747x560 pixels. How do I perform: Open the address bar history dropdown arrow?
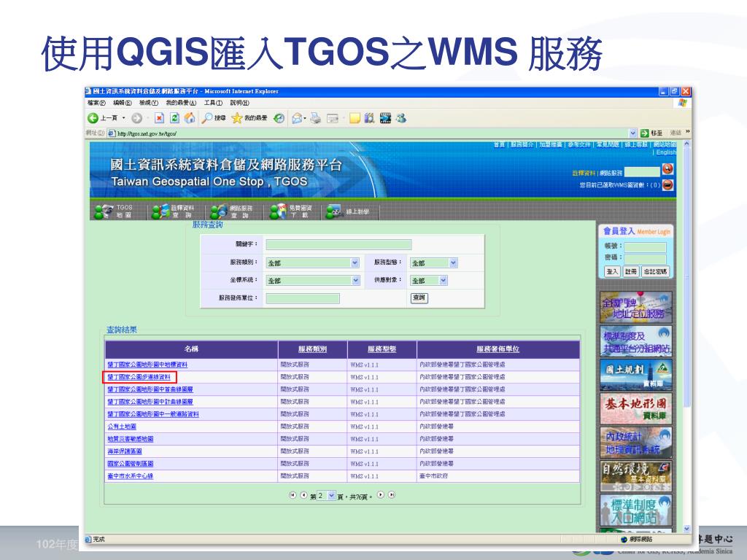[x=632, y=133]
